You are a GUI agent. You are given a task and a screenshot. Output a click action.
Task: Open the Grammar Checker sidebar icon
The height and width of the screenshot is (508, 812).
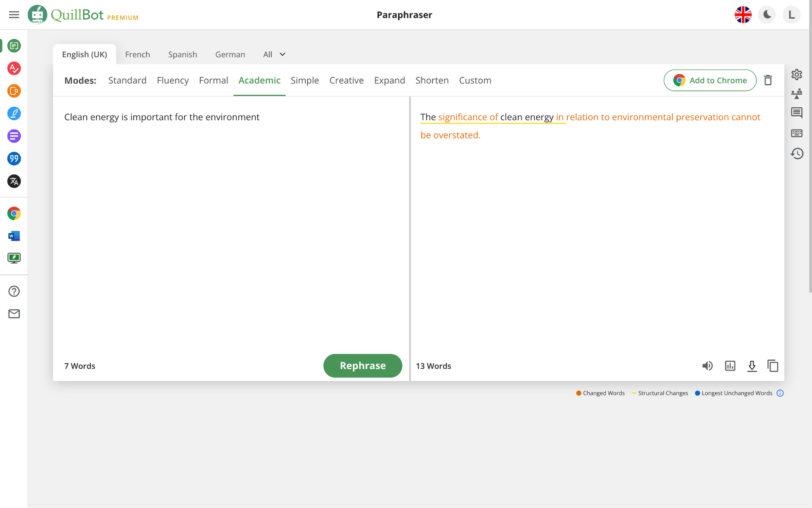point(14,68)
